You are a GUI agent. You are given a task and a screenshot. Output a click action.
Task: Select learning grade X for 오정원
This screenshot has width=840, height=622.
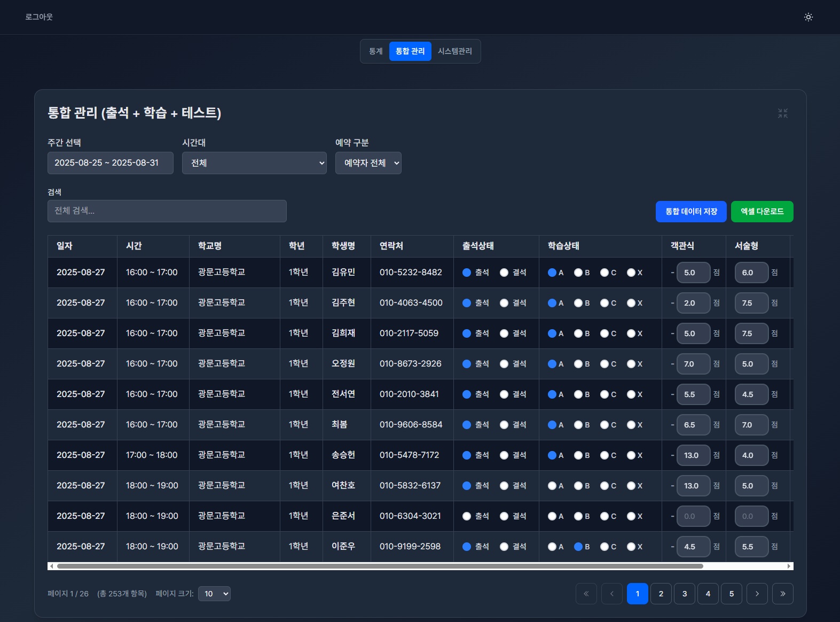(x=631, y=364)
